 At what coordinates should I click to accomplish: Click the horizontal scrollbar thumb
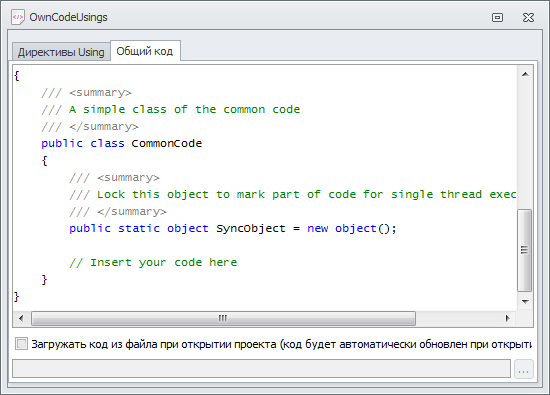[223, 319]
